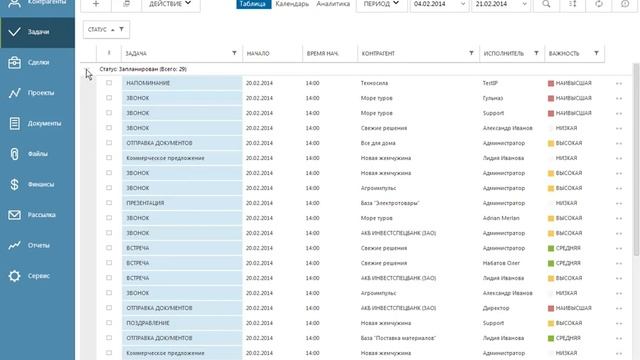Open the ПЕРИОД dropdown
The image size is (640, 360).
[x=381, y=4]
